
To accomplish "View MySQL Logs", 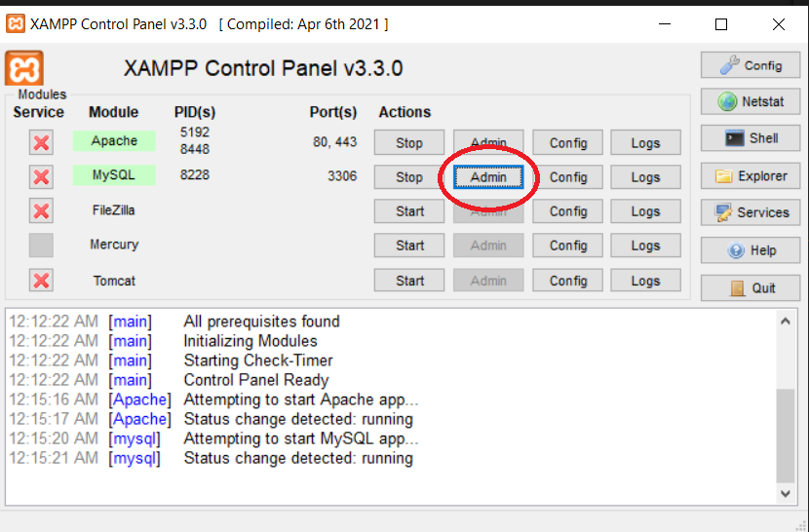I will tap(645, 177).
